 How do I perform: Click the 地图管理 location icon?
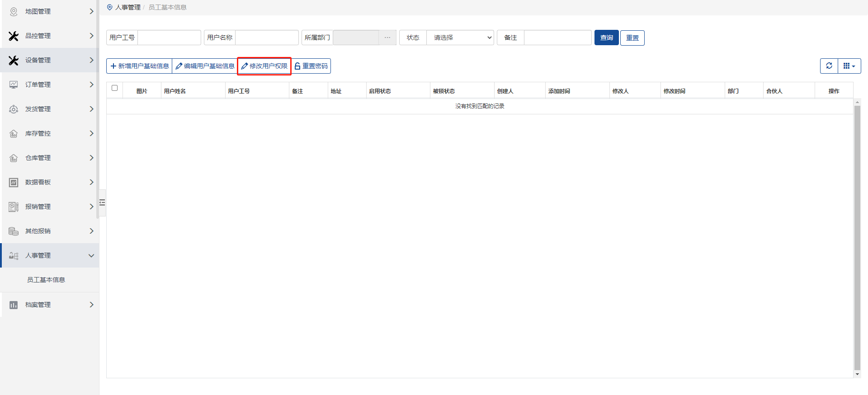[14, 12]
